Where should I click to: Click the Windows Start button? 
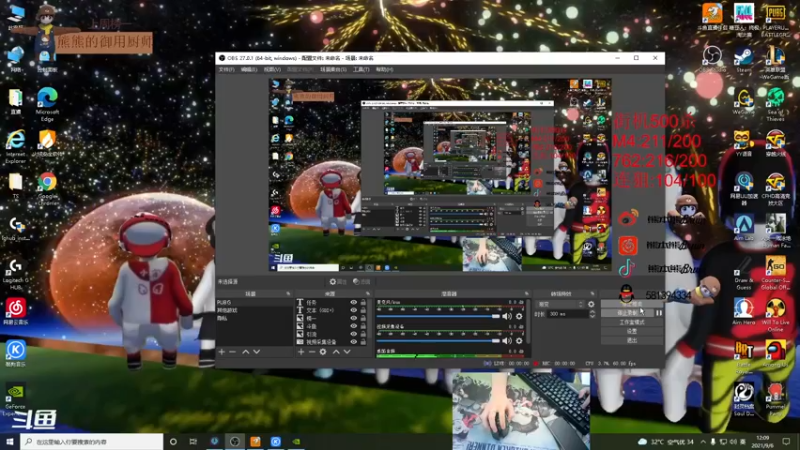[10, 441]
